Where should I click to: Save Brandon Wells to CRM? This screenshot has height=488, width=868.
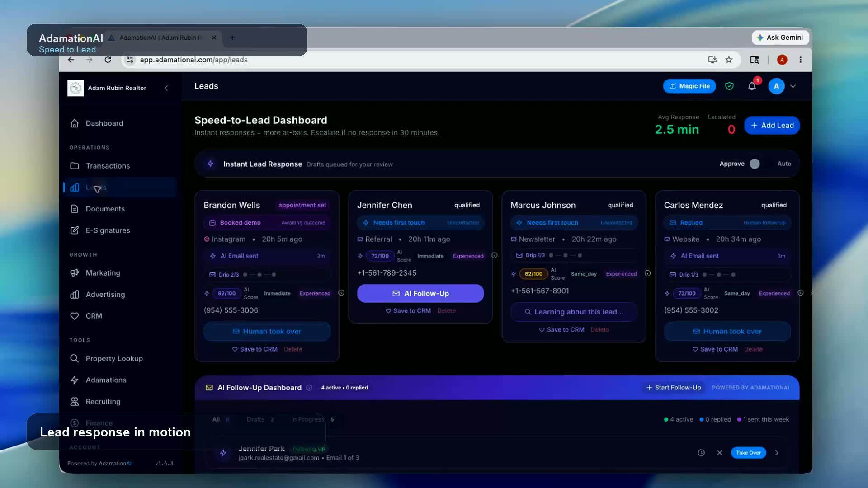[x=255, y=349]
